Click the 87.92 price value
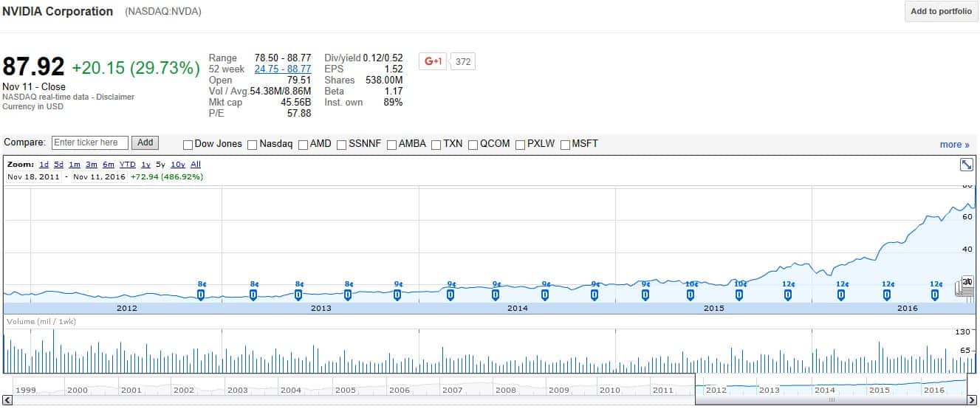This screenshot has width=980, height=409. point(34,67)
